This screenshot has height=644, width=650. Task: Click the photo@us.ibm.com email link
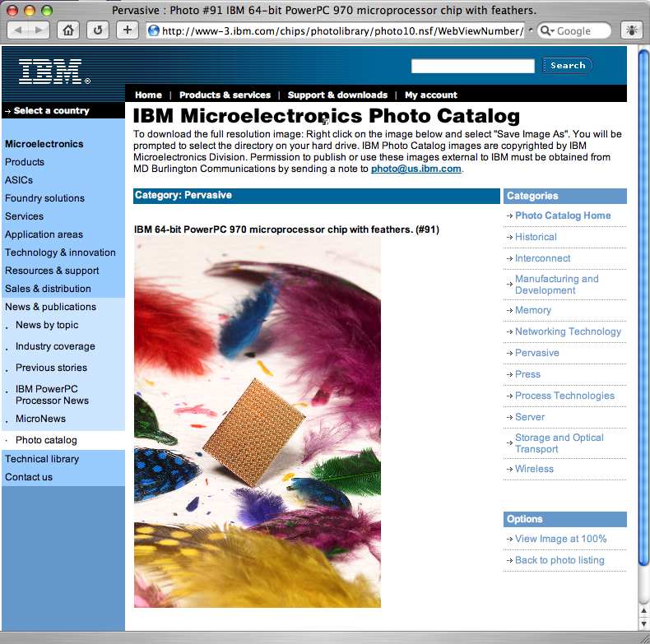(x=416, y=169)
